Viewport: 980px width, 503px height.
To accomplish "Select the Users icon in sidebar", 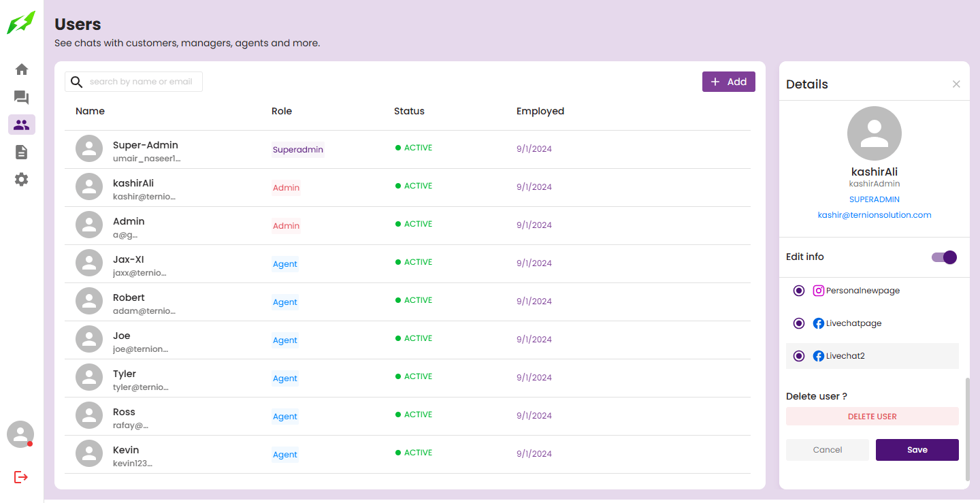I will click(x=22, y=125).
